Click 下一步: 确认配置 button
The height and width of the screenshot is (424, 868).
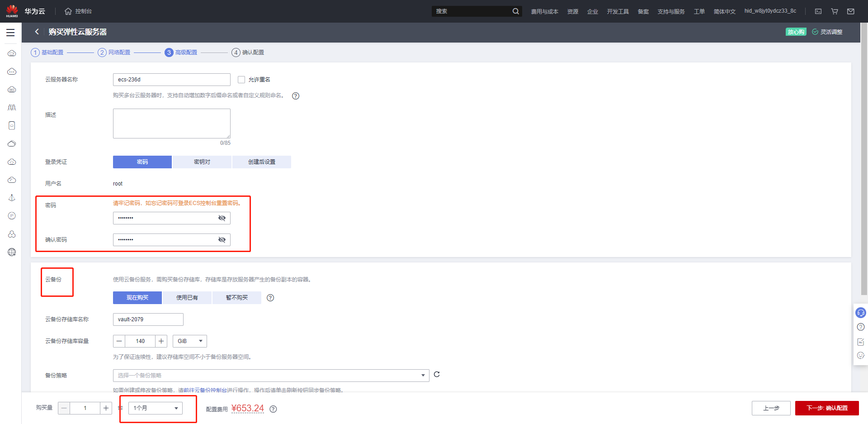[827, 408]
